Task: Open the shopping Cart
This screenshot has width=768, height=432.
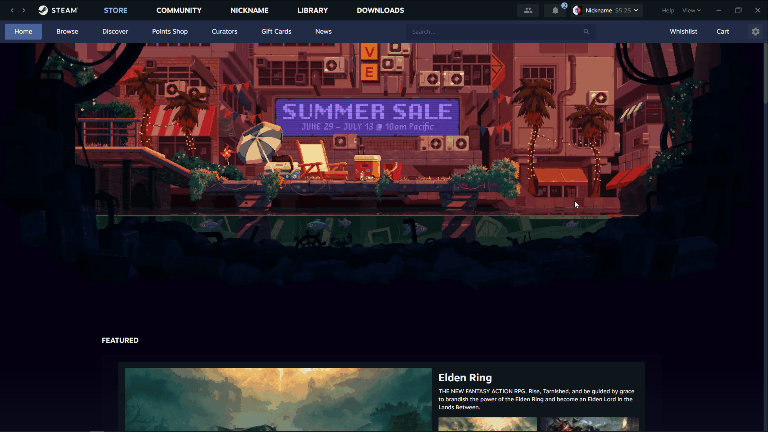Action: pyautogui.click(x=723, y=31)
